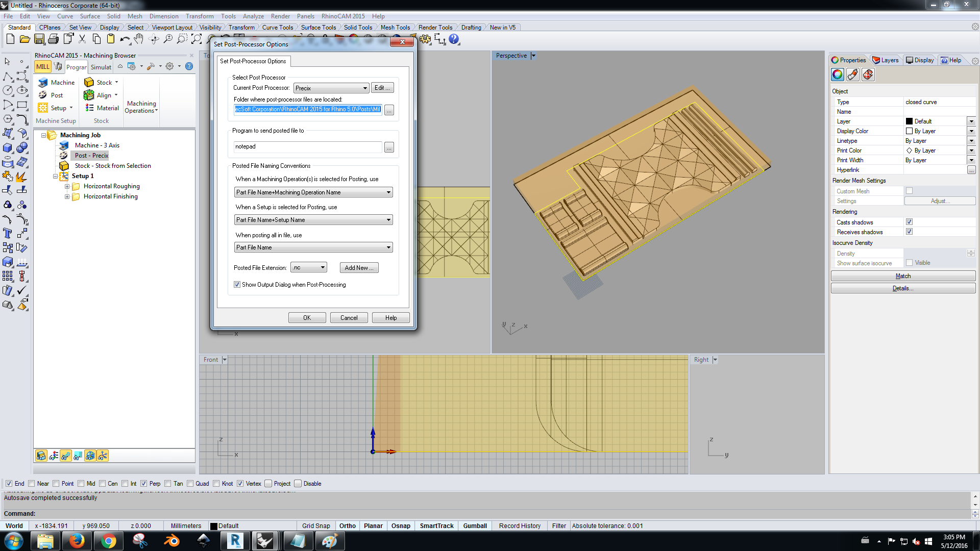The width and height of the screenshot is (980, 551).
Task: Expand the Horizontal Roughing node
Action: pyautogui.click(x=67, y=186)
